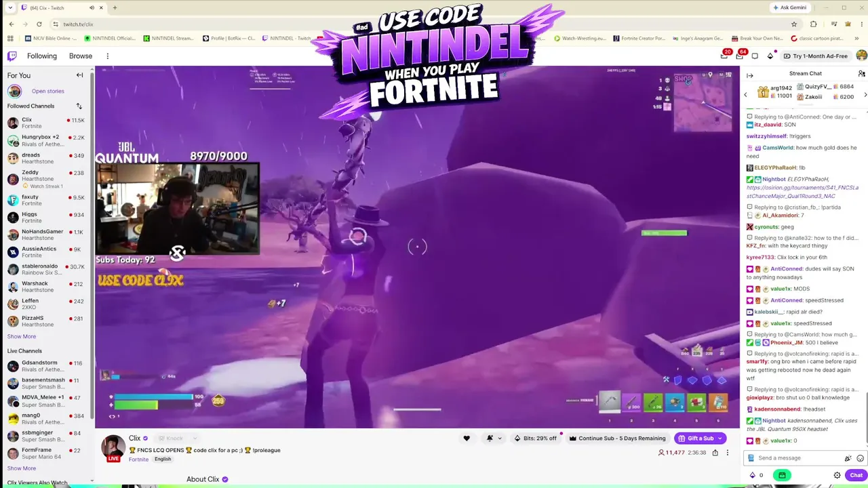Open the Bits icon below chat input
Viewport: 868px width, 488px height.
pyautogui.click(x=752, y=475)
